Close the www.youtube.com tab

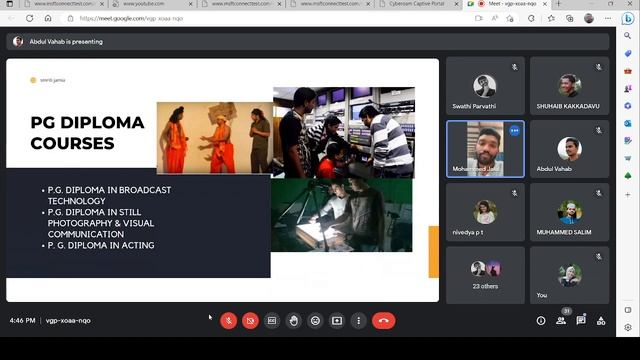191,4
